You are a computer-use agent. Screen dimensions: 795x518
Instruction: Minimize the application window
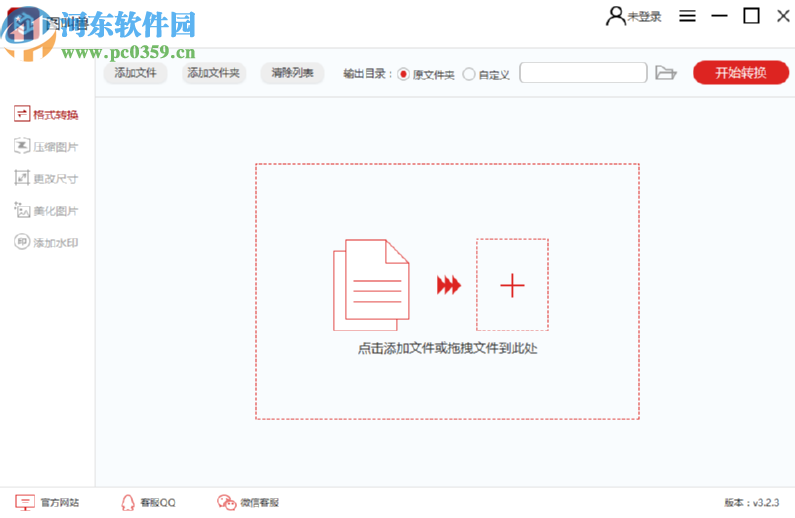pos(719,16)
